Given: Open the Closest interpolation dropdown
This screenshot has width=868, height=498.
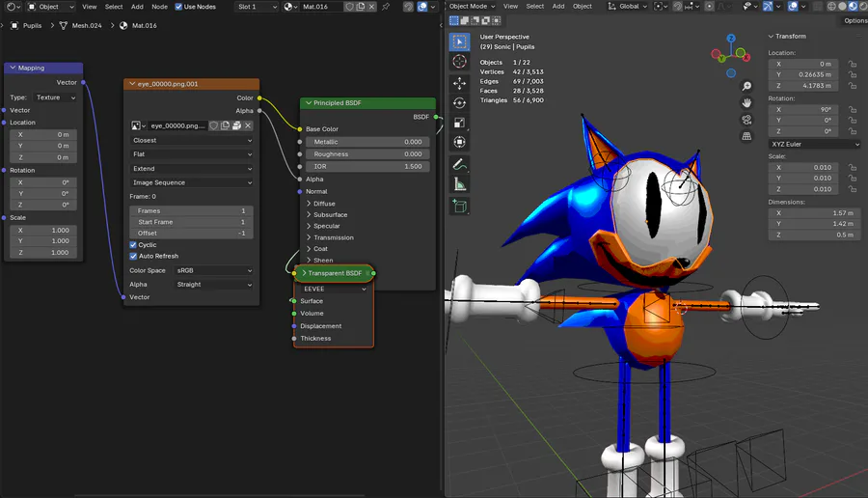Looking at the screenshot, I should pyautogui.click(x=192, y=140).
